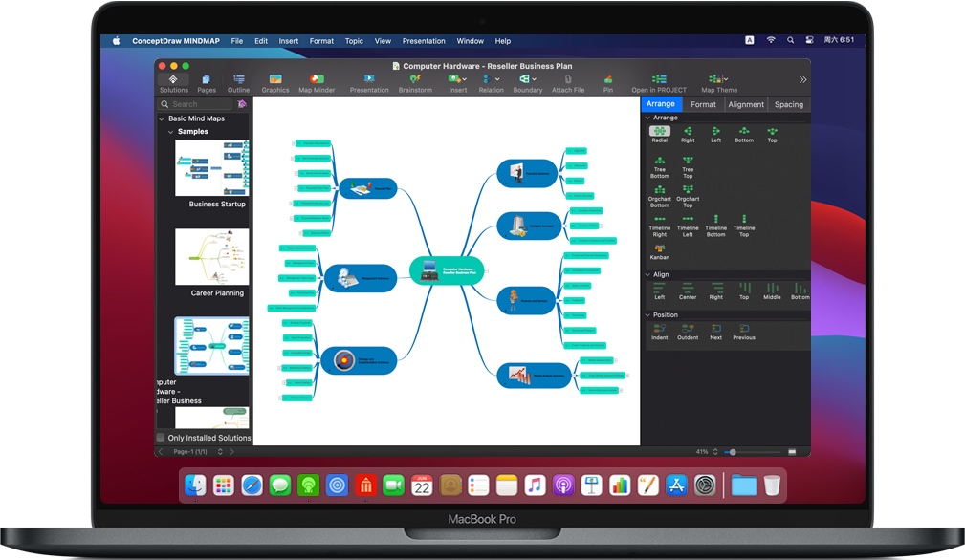Click the Brainstorm toolbar icon
965x560 pixels.
415,79
